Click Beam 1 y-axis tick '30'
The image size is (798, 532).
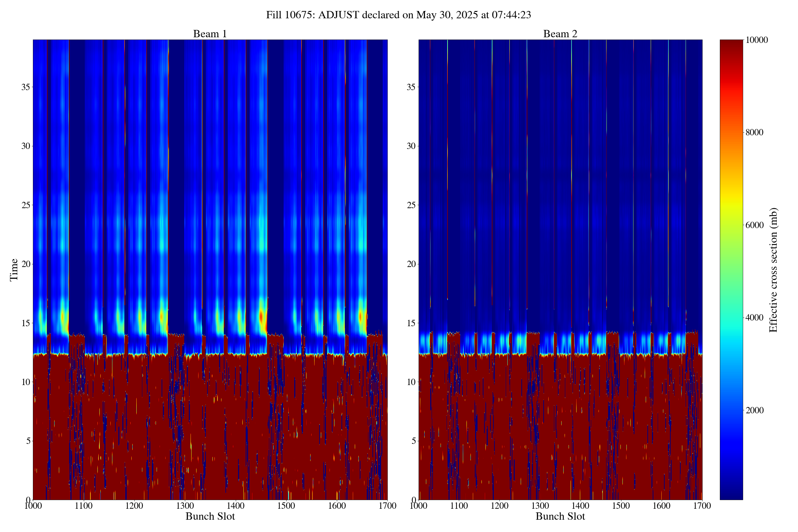coord(26,146)
